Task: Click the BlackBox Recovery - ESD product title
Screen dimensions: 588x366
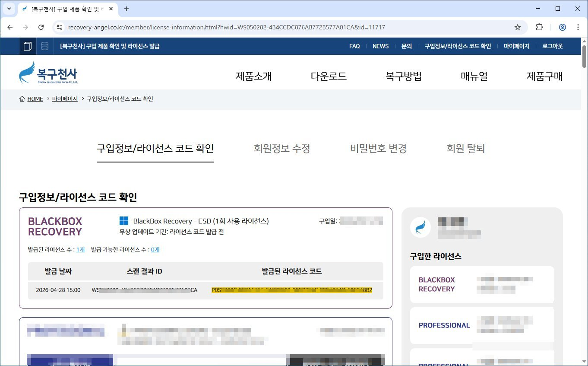Action: [x=201, y=221]
